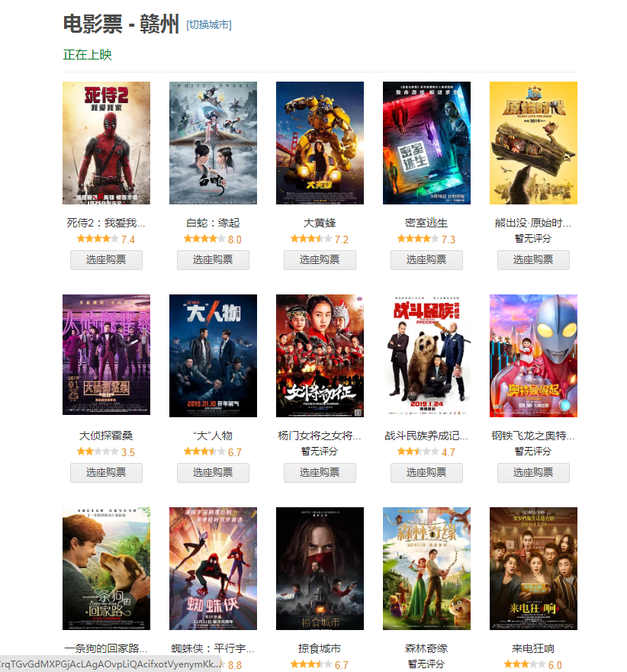Screen dimensions: 627x672
Task: Open the 切换城市 city switch link
Action: pyautogui.click(x=209, y=25)
